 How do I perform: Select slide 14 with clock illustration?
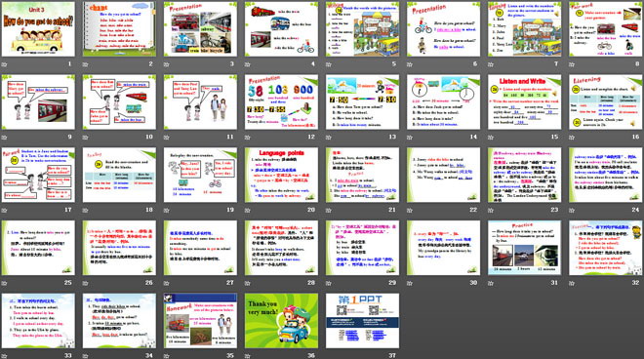coord(444,102)
